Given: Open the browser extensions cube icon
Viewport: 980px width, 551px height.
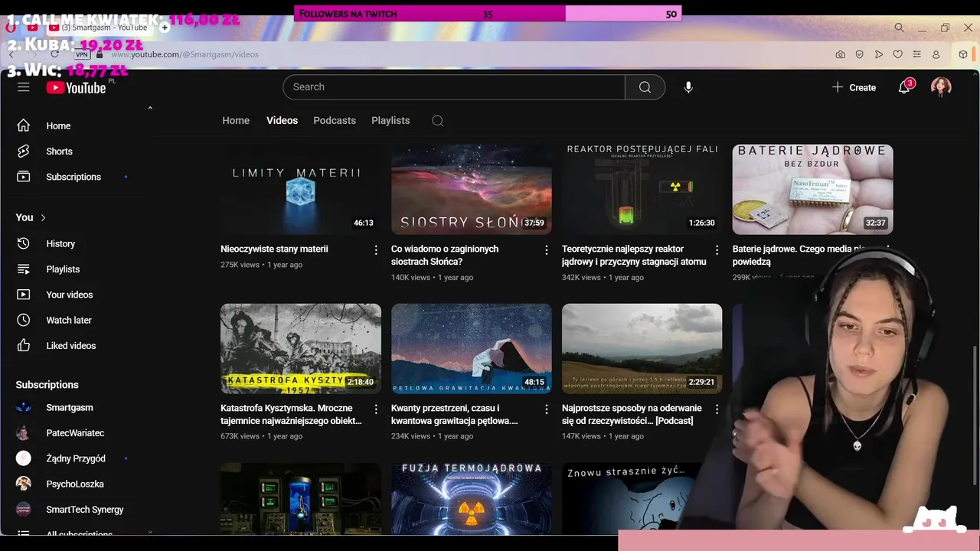Looking at the screenshot, I should pos(963,54).
